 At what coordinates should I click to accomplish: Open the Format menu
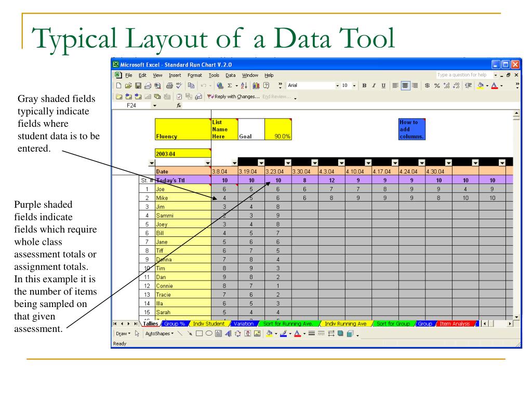[195, 75]
